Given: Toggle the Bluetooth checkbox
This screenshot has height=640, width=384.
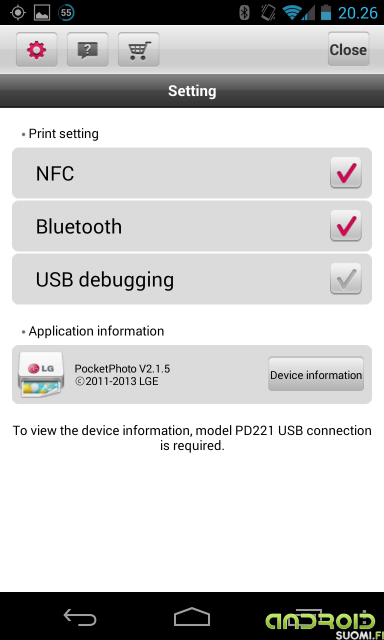Looking at the screenshot, I should coord(346,226).
